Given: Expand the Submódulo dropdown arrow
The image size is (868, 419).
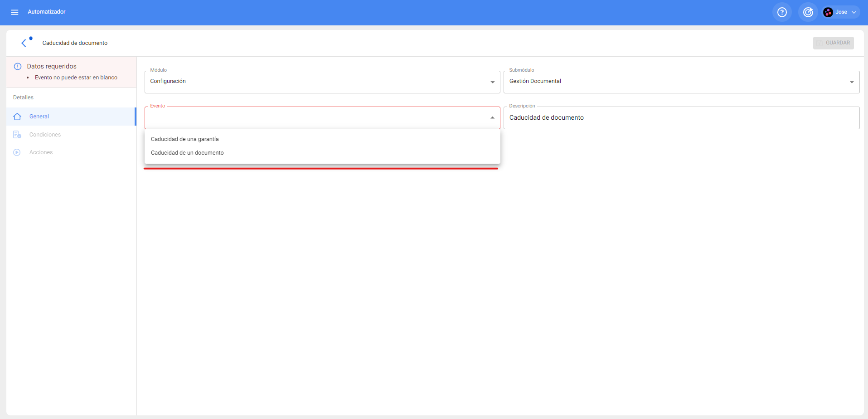Looking at the screenshot, I should tap(852, 82).
